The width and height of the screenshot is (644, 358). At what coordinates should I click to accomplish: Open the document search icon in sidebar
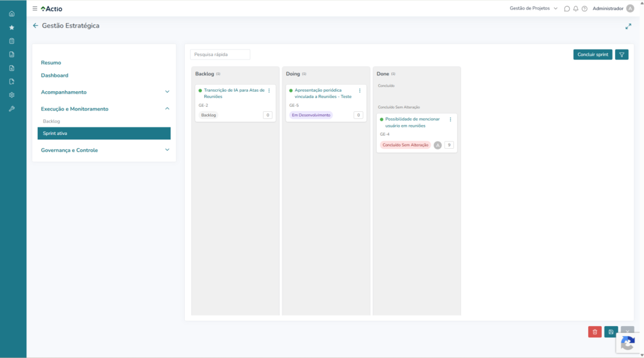[11, 68]
